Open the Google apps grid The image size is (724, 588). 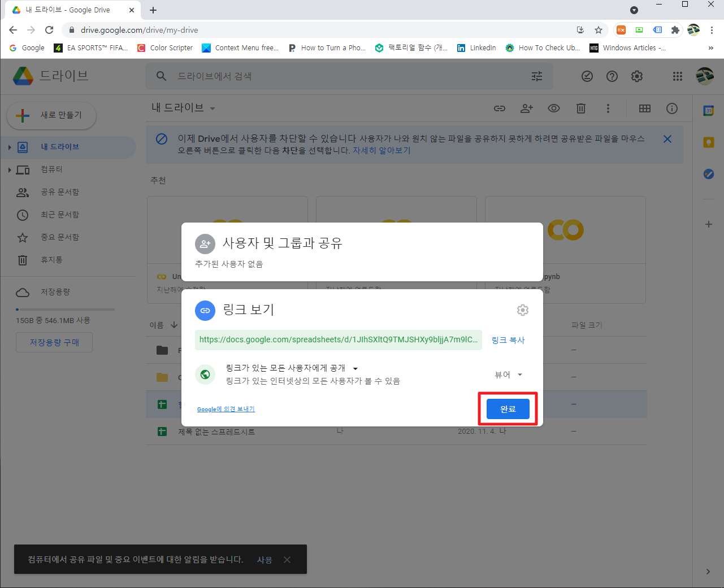click(x=678, y=76)
